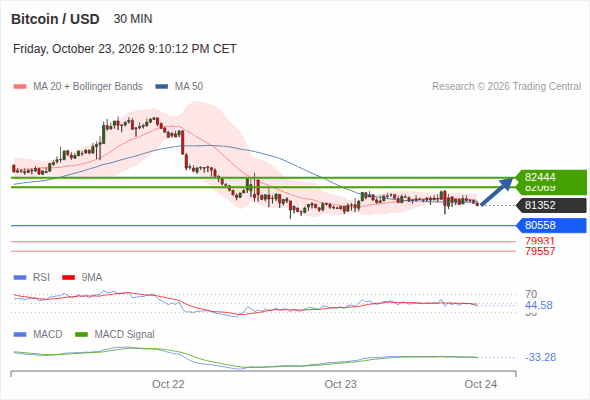This screenshot has height=400, width=590.
Task: Click the red 79557 support level label
Action: (x=540, y=251)
